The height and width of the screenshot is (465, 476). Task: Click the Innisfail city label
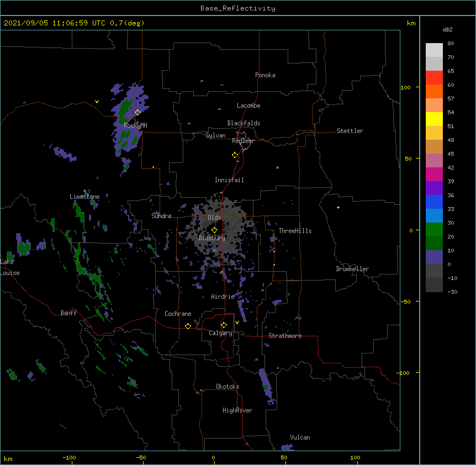(229, 180)
